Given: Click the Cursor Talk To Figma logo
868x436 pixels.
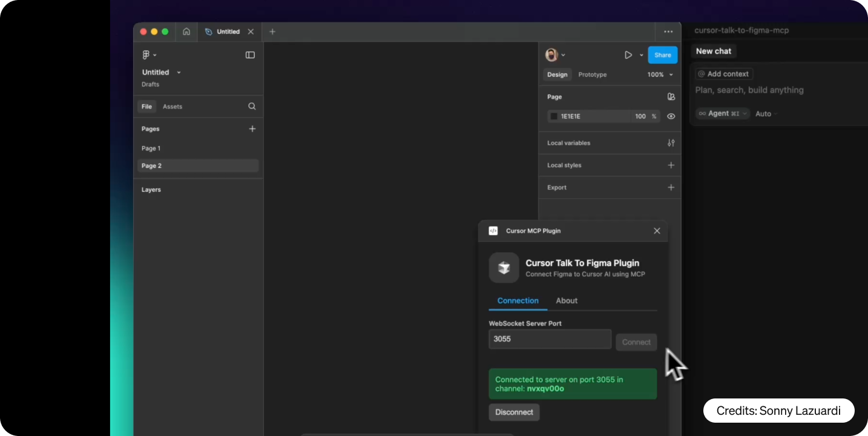Looking at the screenshot, I should pyautogui.click(x=504, y=268).
